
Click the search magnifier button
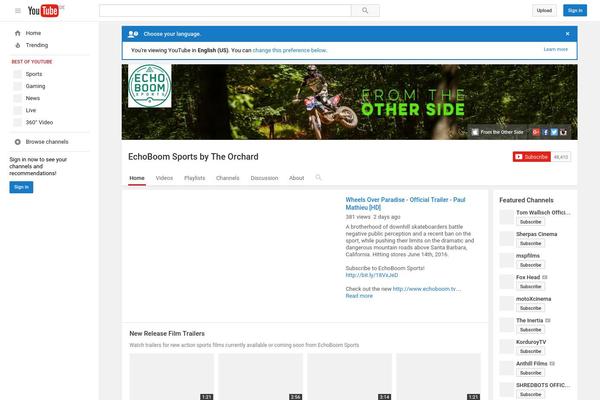365,11
